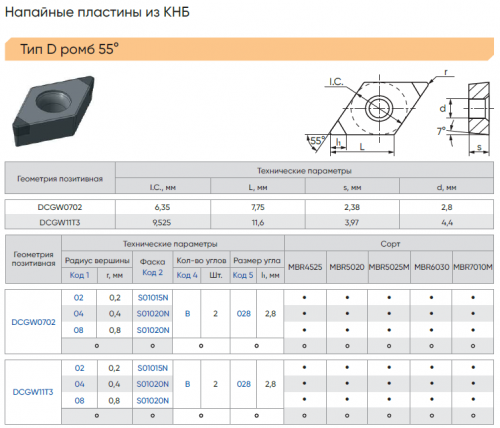
Task: Click code "08" in the DCGW11T3 group
Action: coord(79,401)
